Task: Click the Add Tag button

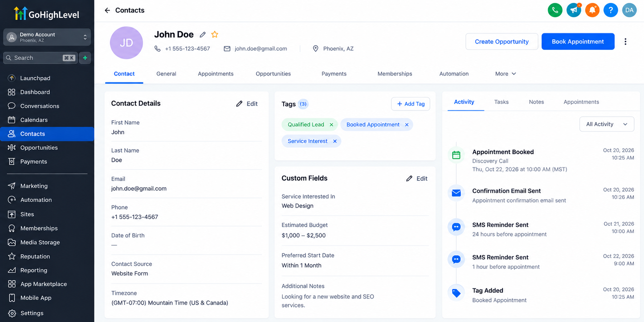Action: (x=411, y=104)
